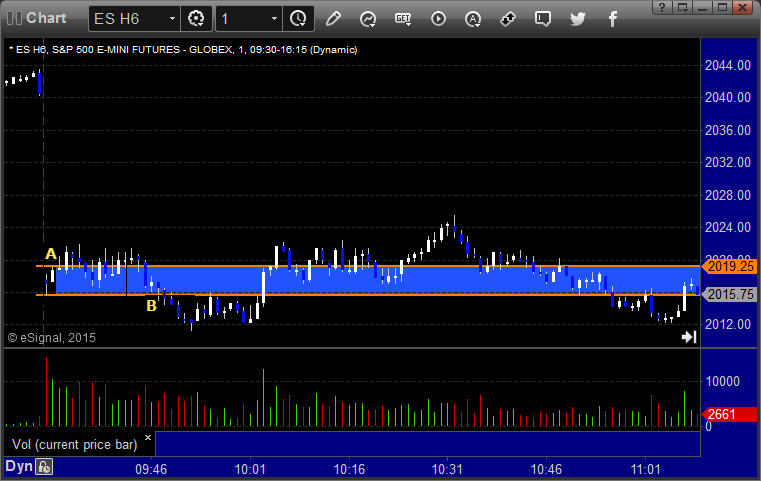Open the time template clock menu
The image size is (761, 481).
tap(298, 19)
